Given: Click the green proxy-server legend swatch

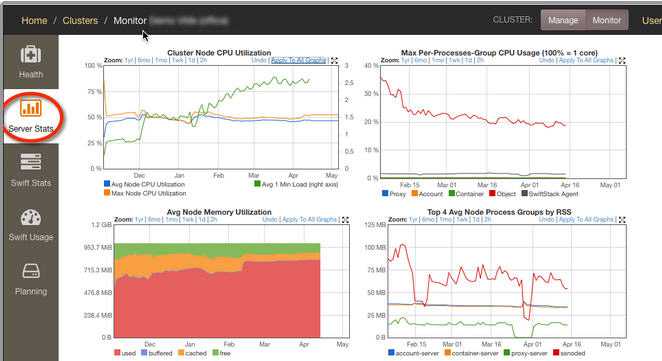Looking at the screenshot, I should point(507,352).
